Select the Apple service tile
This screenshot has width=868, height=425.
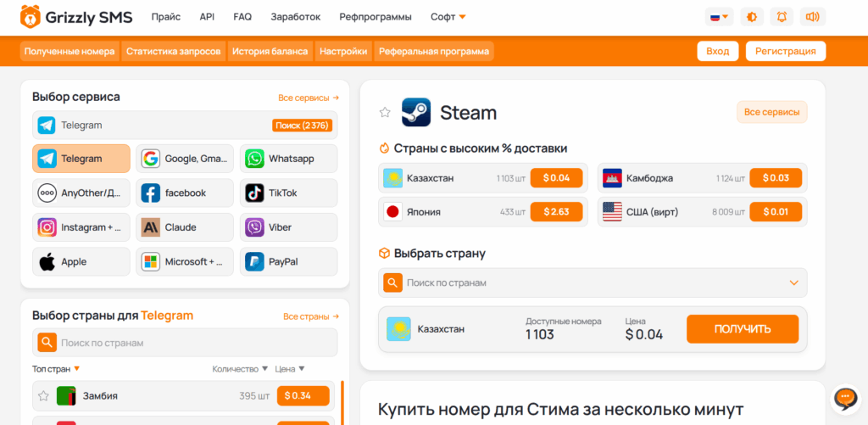(x=81, y=261)
